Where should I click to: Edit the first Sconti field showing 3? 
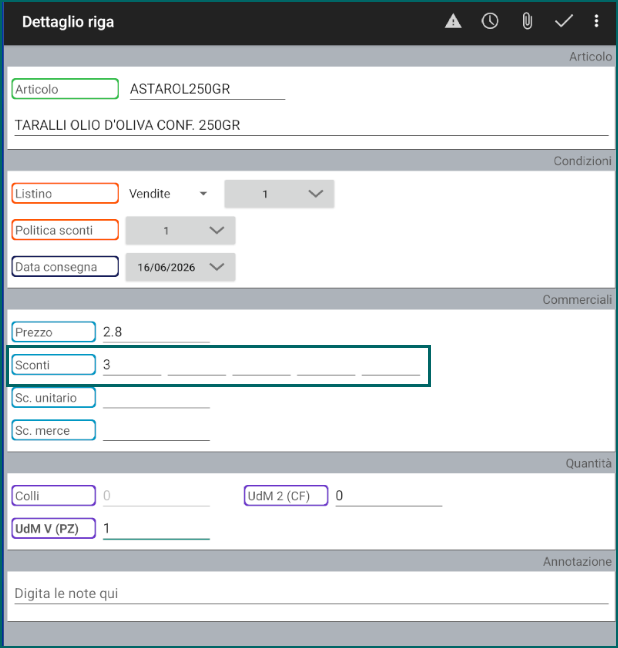click(x=132, y=365)
